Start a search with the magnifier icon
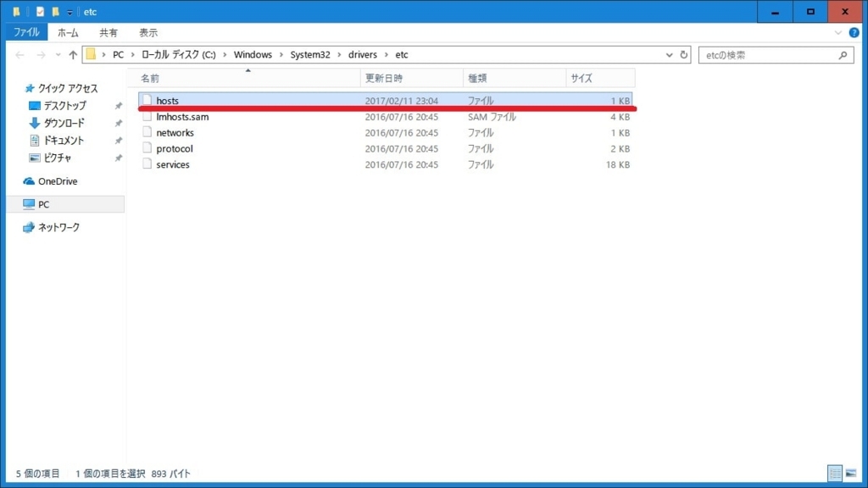 [x=842, y=54]
